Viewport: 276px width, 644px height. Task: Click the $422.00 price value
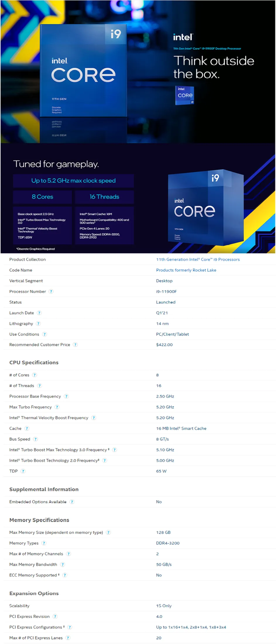coord(164,345)
